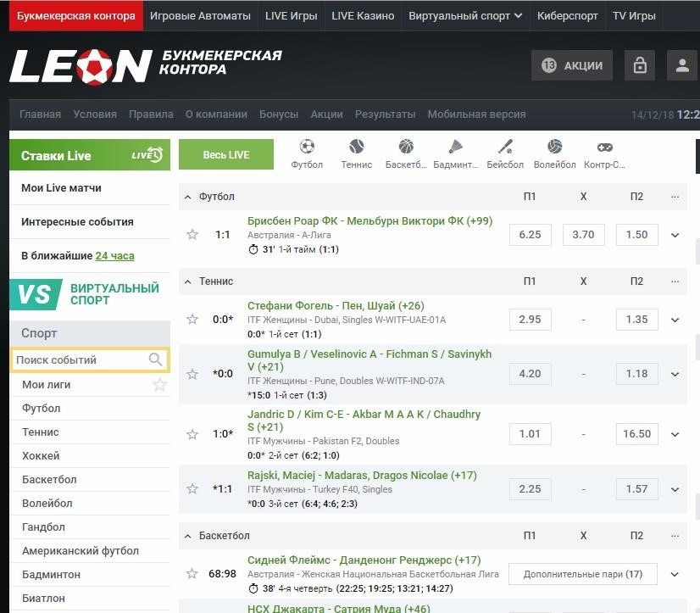Star the Rajski - Madaras match
Image resolution: width=700 pixels, height=613 pixels.
coord(192,489)
